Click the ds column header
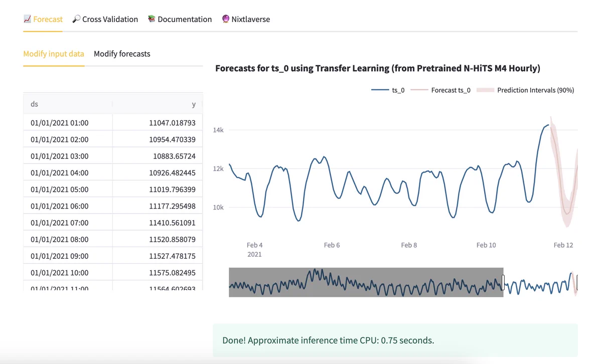602x364 pixels. pos(68,104)
